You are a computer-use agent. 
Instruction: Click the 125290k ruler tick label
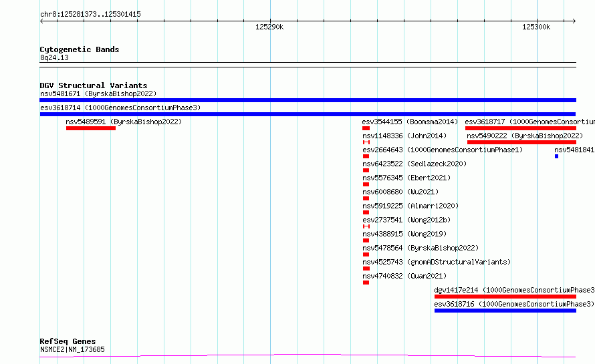(269, 27)
